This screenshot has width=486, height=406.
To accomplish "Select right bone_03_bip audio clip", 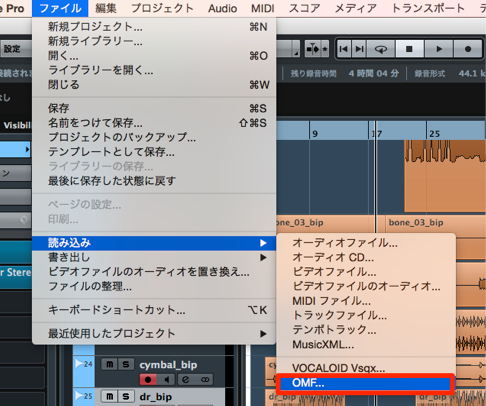I will tap(435, 223).
